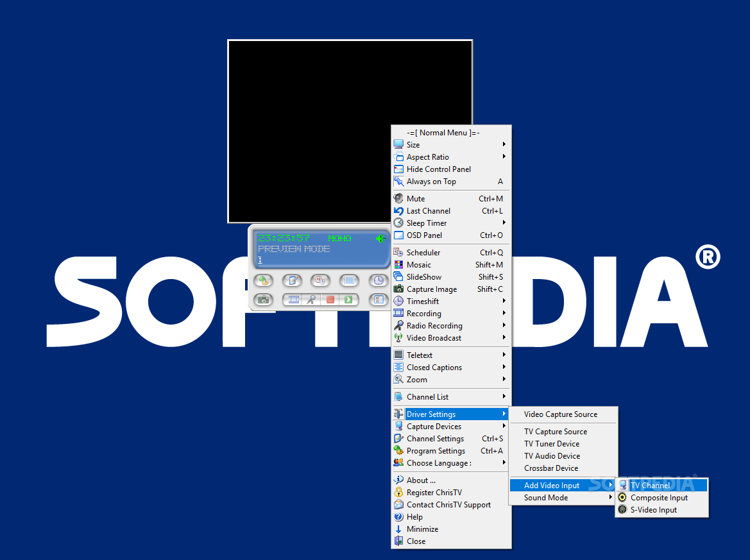This screenshot has width=750, height=560.
Task: Click the Mosaic colored grid icon
Action: [398, 264]
